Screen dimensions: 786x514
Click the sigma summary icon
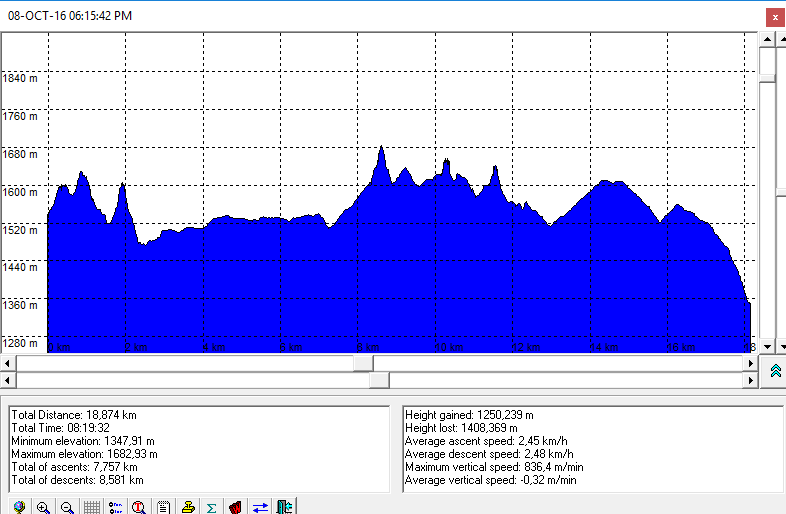click(211, 506)
